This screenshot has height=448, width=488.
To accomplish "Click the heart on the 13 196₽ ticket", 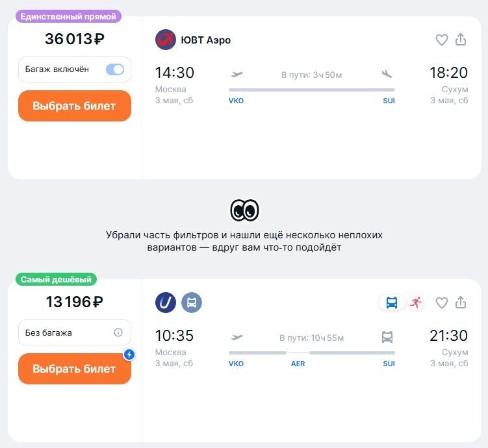I will click(x=442, y=303).
